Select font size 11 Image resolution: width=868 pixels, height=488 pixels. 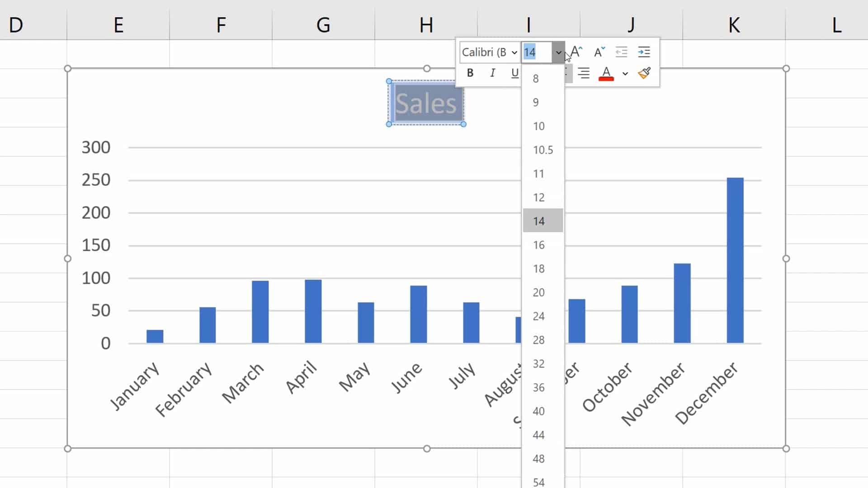pos(543,174)
